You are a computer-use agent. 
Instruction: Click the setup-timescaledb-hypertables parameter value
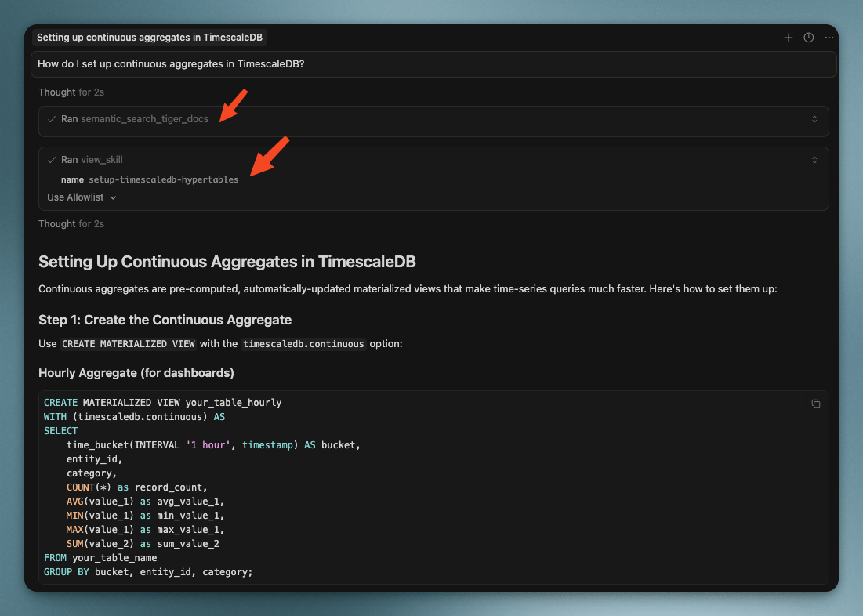pos(163,179)
